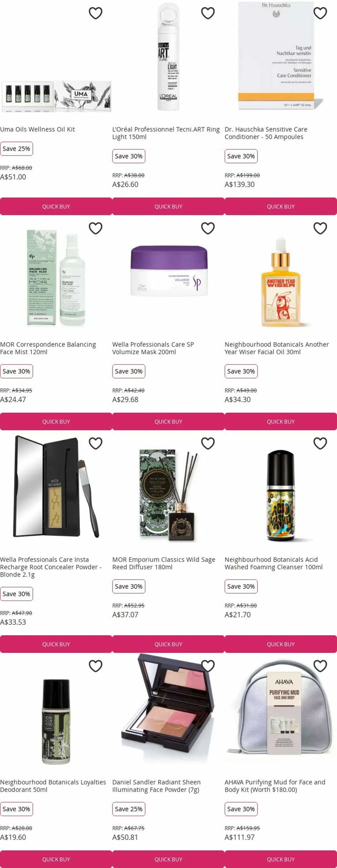
Task: Favorite the L'Oréal Tecni.ART Ring Light
Action: click(x=208, y=13)
